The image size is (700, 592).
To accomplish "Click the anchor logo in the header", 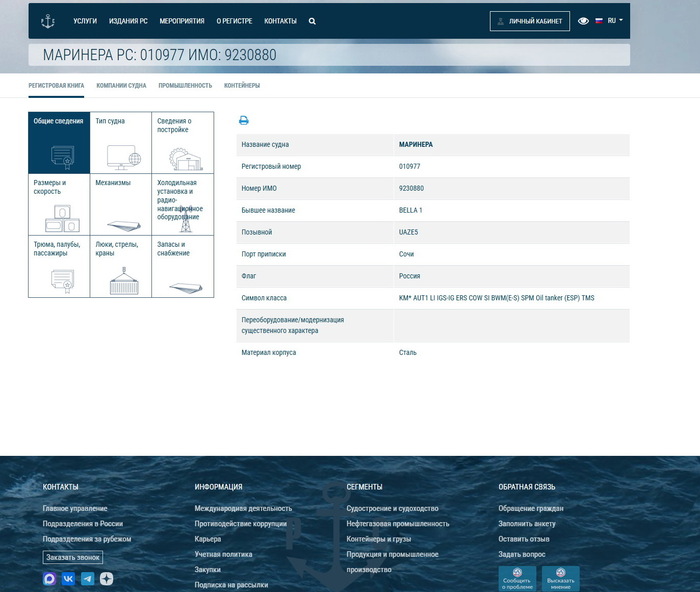I will click(x=47, y=20).
